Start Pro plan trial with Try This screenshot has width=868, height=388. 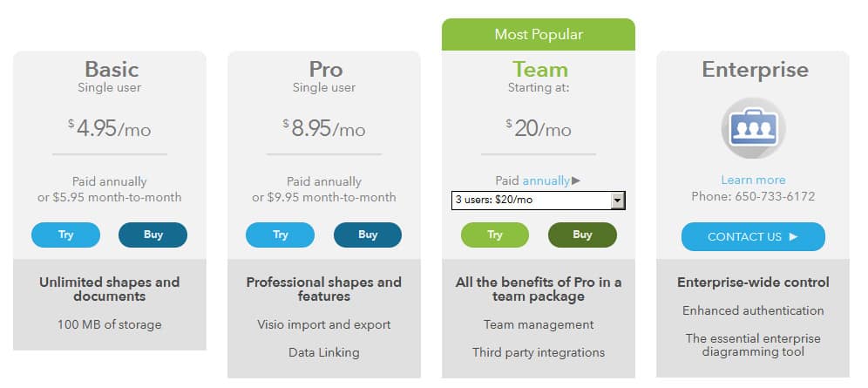pos(280,235)
